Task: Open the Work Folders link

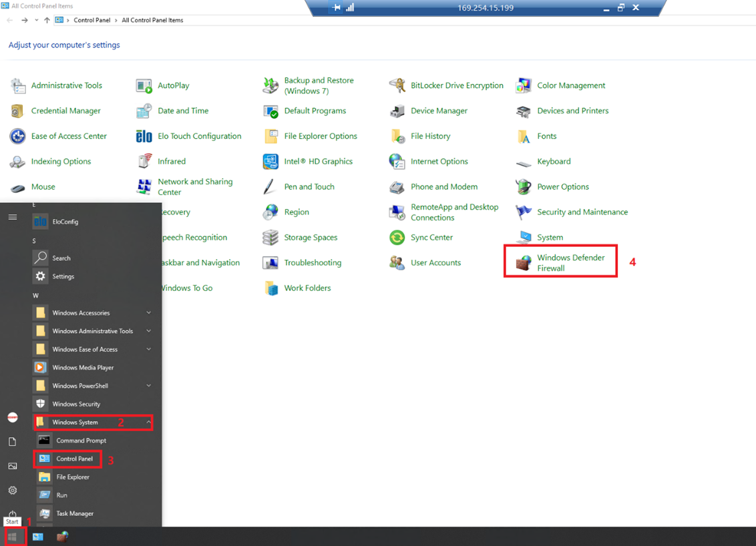Action: click(x=308, y=288)
